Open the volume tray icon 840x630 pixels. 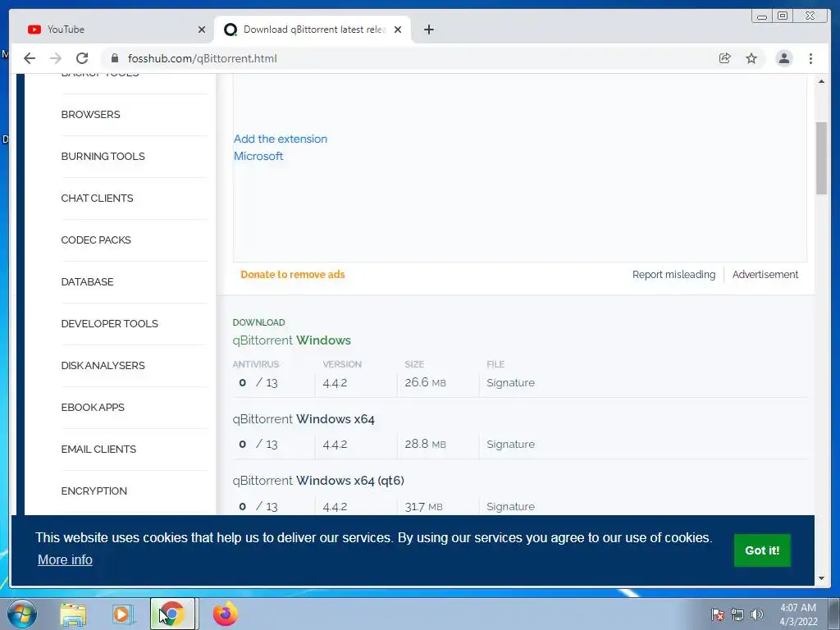coord(757,614)
